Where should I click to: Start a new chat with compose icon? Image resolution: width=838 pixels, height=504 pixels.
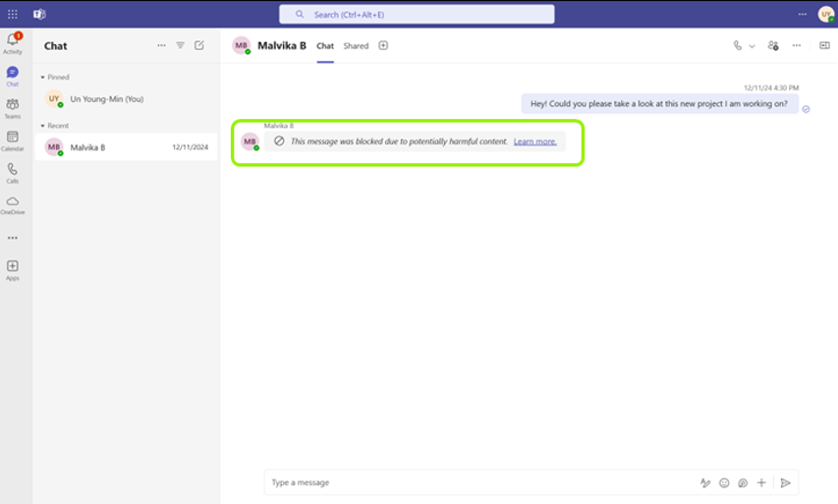(199, 45)
